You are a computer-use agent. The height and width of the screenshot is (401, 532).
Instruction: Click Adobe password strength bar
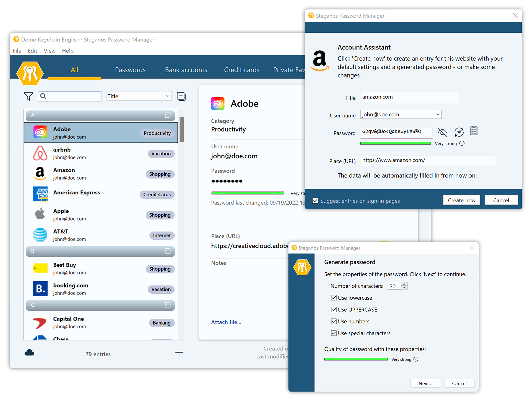coord(248,193)
